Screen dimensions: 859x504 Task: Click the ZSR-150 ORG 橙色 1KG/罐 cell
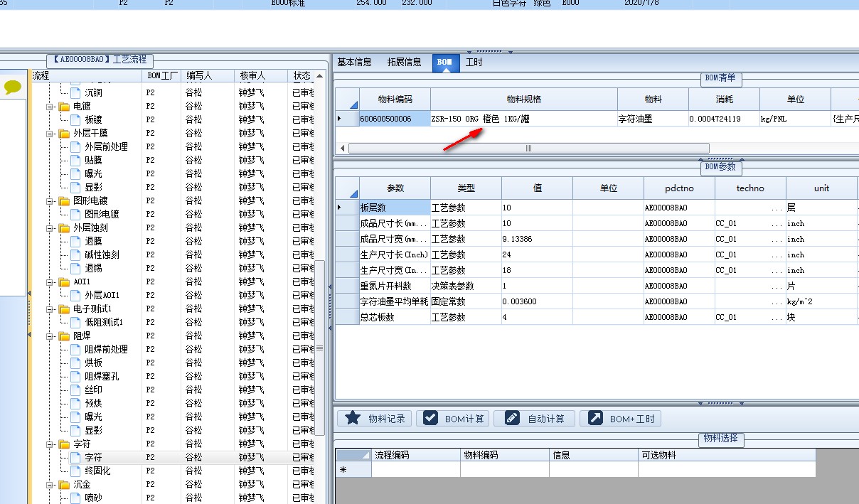[x=523, y=119]
